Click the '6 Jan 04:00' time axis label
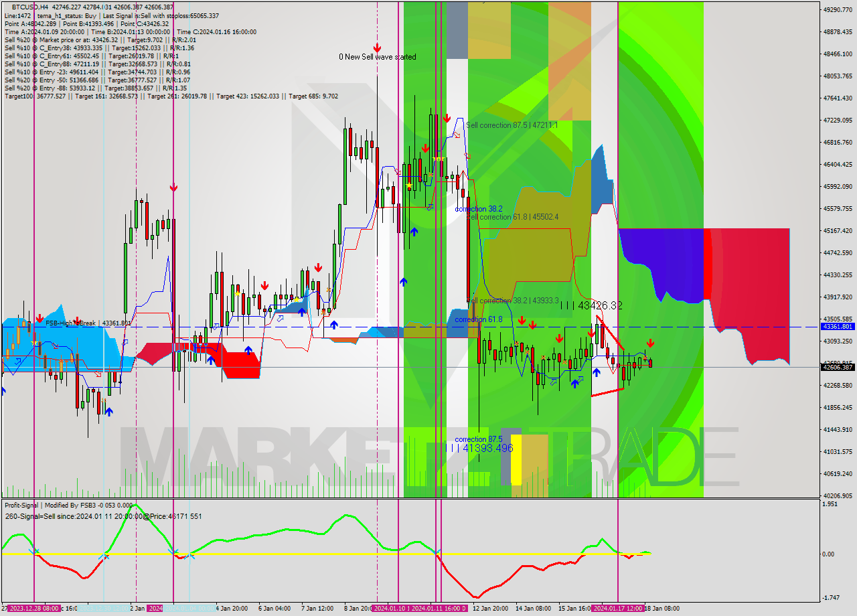This screenshot has height=616, width=857. pyautogui.click(x=276, y=609)
